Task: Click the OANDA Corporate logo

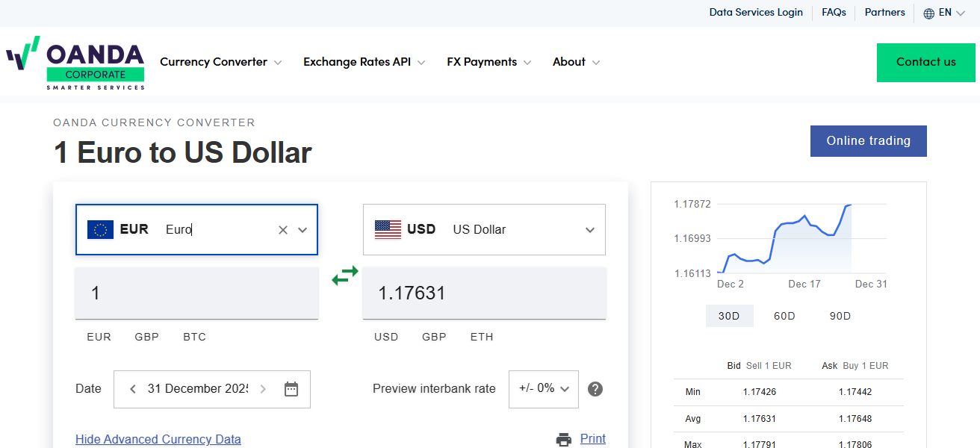Action: pos(75,63)
